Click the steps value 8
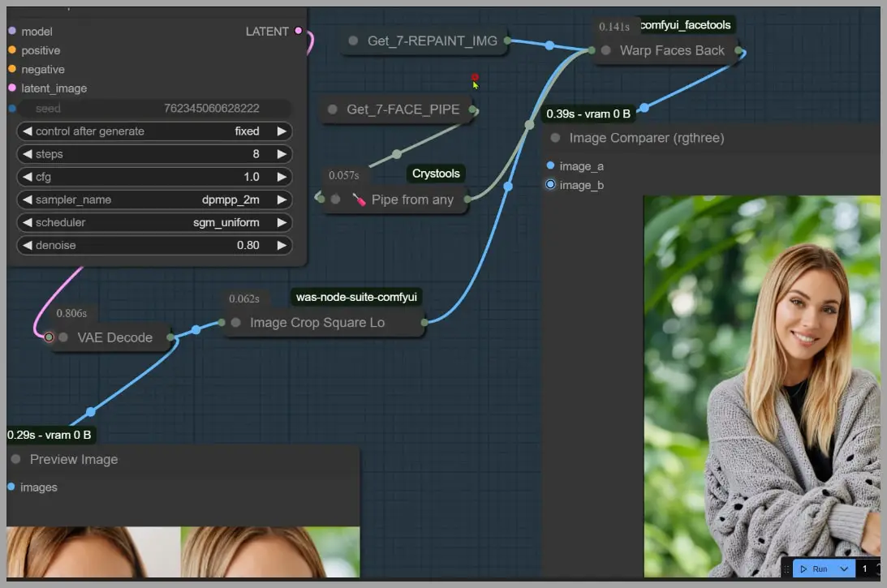This screenshot has width=887, height=588. click(256, 154)
